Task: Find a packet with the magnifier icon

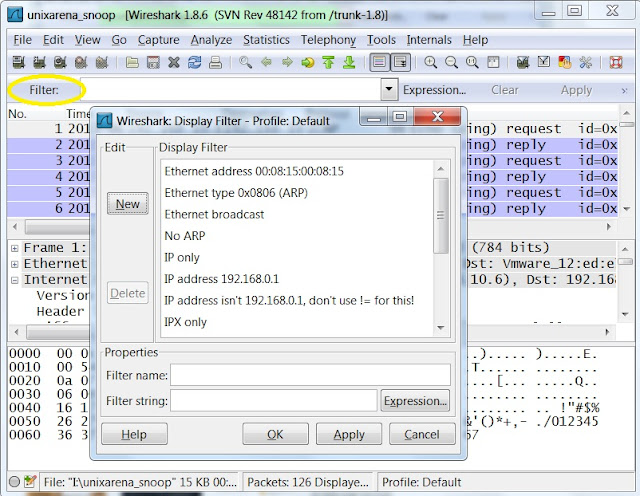Action: tap(245, 62)
